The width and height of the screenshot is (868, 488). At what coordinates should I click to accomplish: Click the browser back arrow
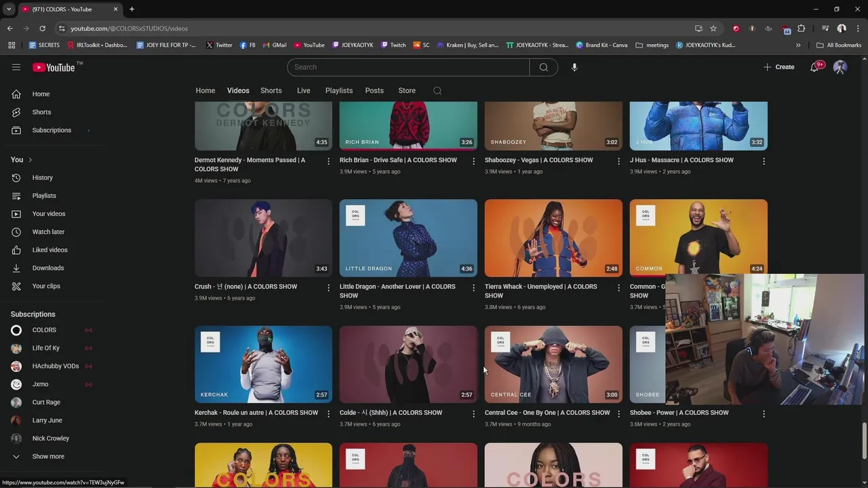point(10,28)
